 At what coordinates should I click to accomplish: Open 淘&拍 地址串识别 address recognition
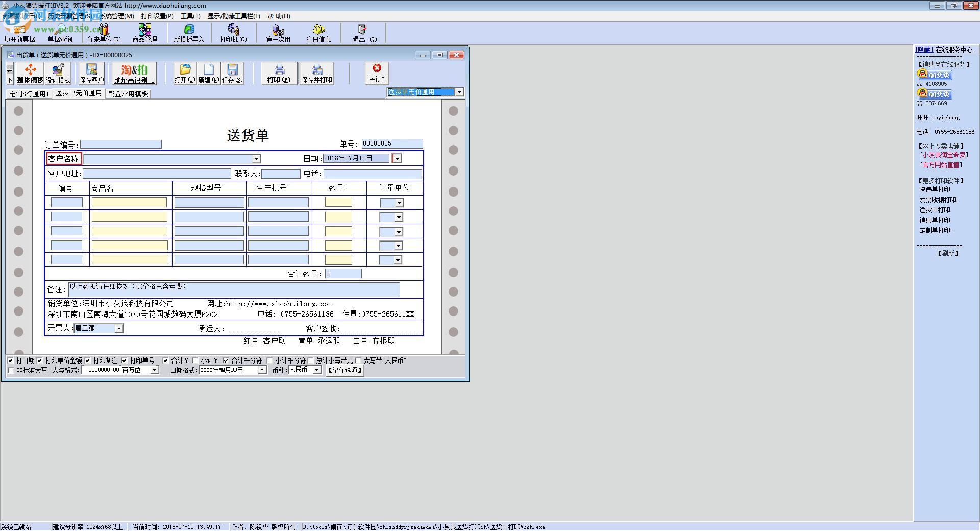[x=134, y=74]
